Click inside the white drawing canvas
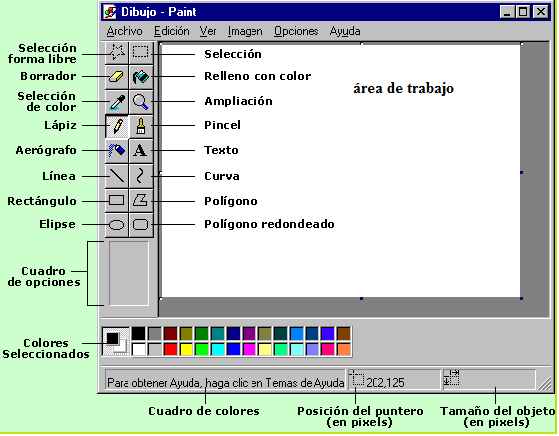Viewport: 559px width, 436px height. click(x=341, y=170)
